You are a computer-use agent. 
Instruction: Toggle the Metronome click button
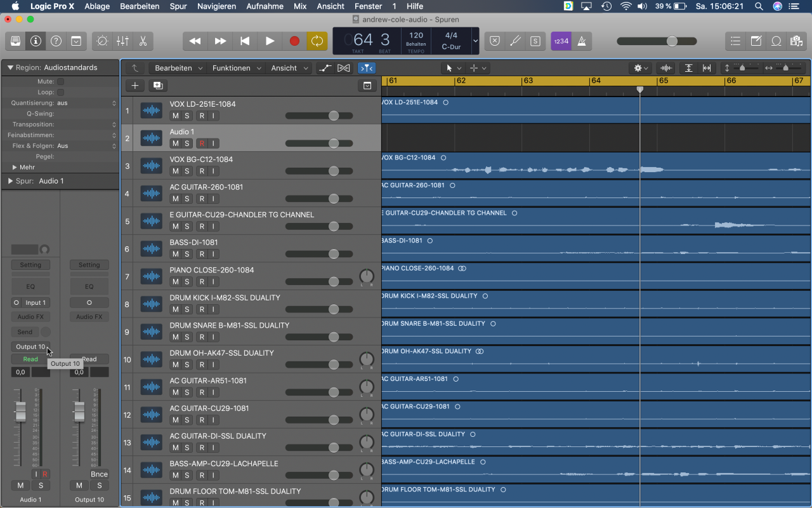click(582, 41)
